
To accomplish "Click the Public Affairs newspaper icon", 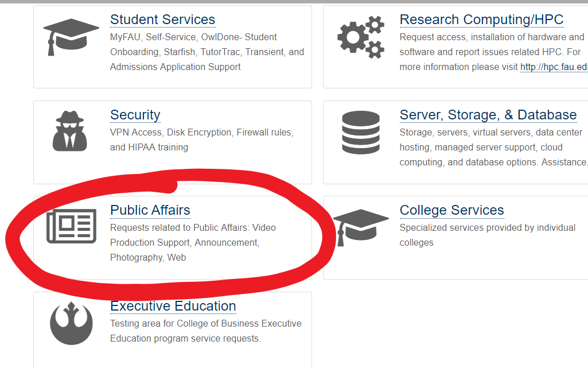I will pyautogui.click(x=71, y=227).
